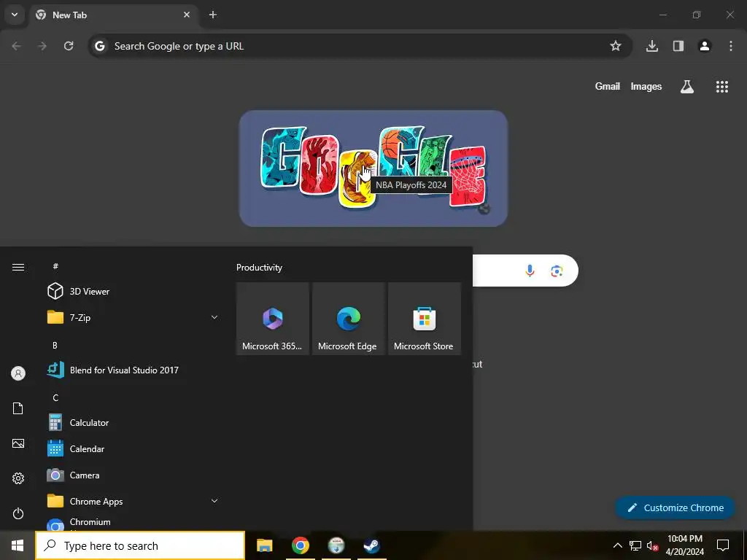Close the New Tab tab
Viewport: 747px width, 560px height.
[187, 15]
